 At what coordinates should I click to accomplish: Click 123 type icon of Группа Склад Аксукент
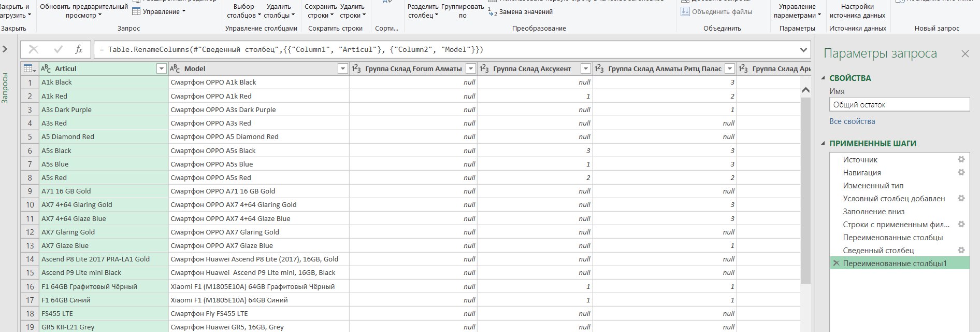point(484,68)
